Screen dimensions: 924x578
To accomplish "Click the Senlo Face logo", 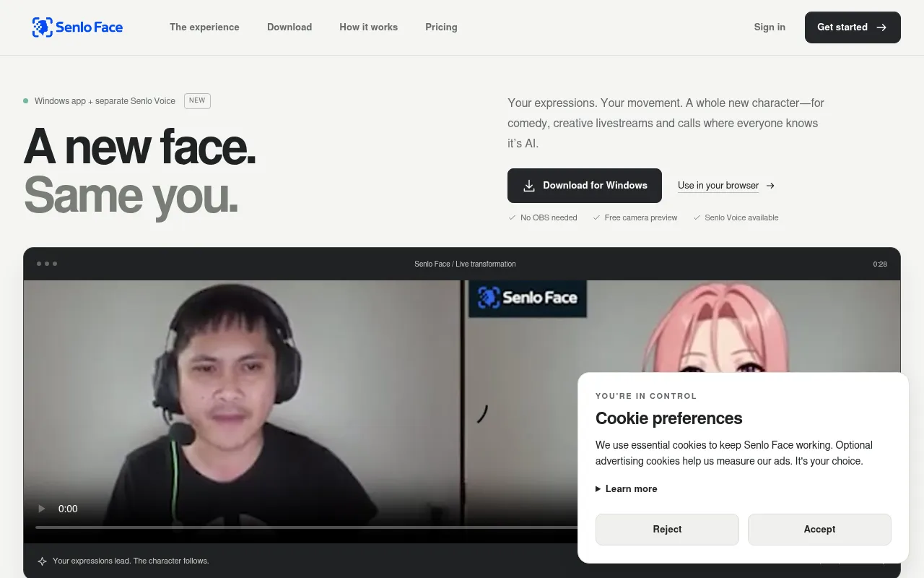I will point(77,27).
